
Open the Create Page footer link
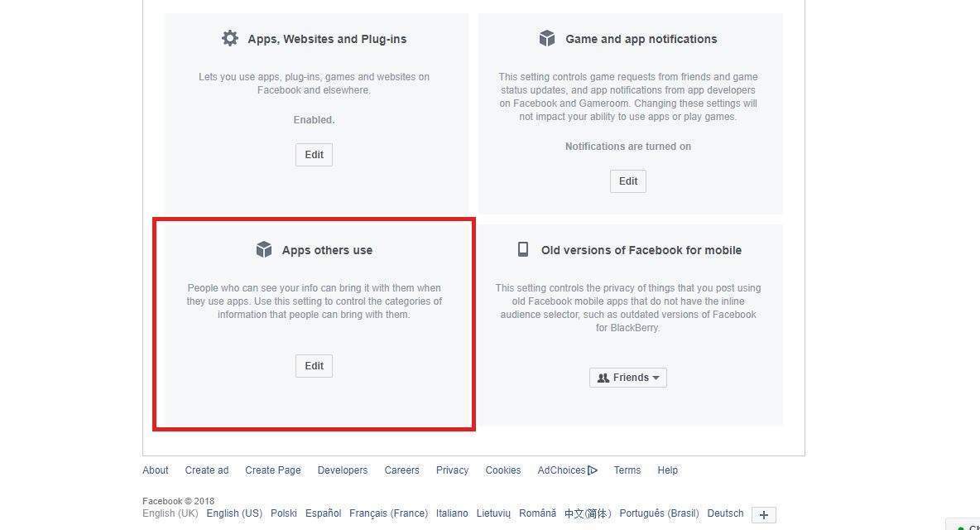[273, 470]
